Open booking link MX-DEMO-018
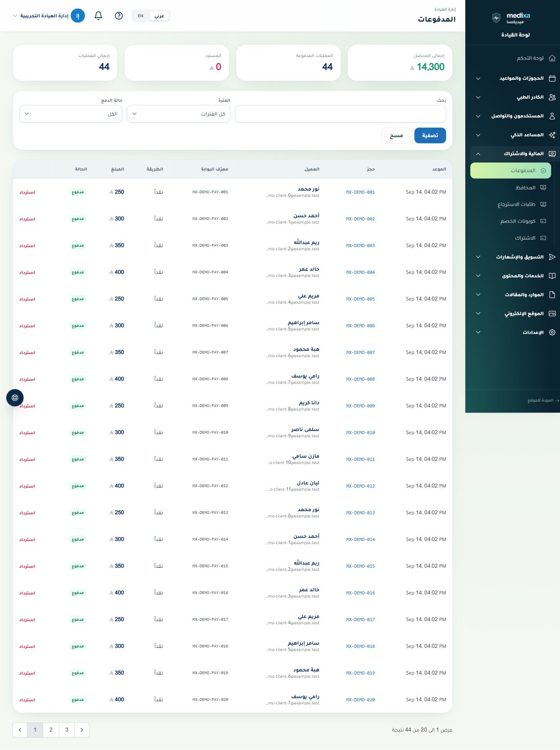 click(x=360, y=646)
